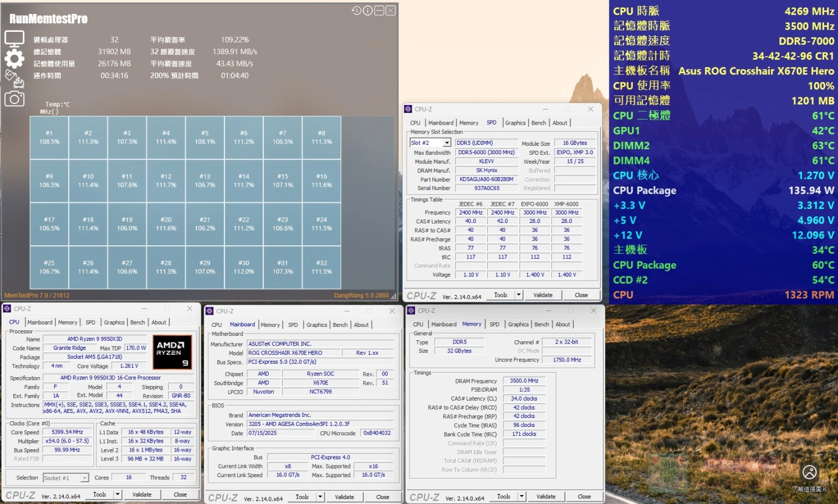Click the DangWang 5.0.2860 status text
This screenshot has height=504, width=838.
point(361,296)
